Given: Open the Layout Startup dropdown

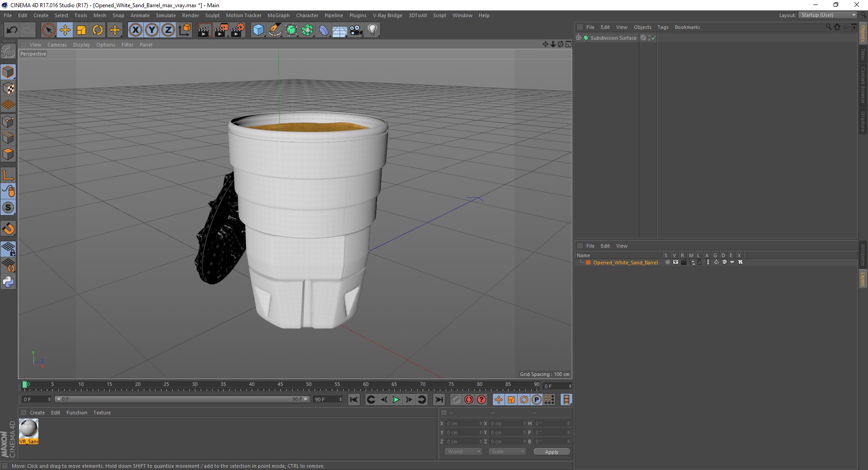Looking at the screenshot, I should coord(828,15).
